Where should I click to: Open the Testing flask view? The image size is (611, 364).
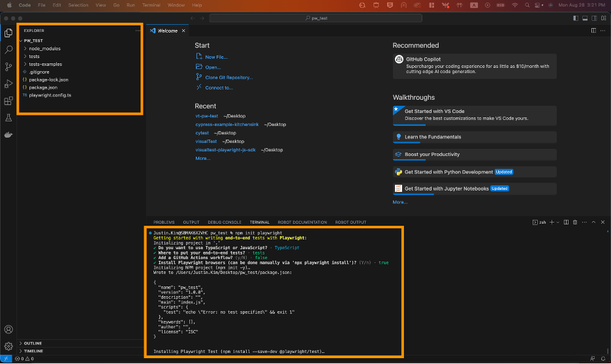point(8,117)
